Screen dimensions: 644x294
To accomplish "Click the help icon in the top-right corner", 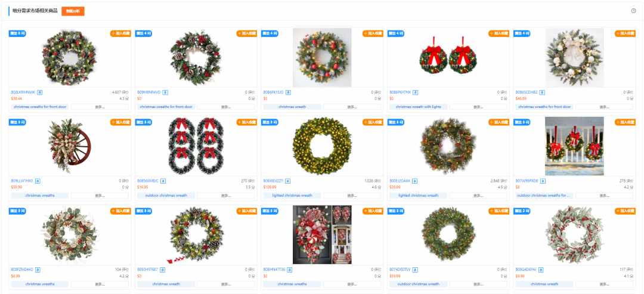I will coord(633,11).
